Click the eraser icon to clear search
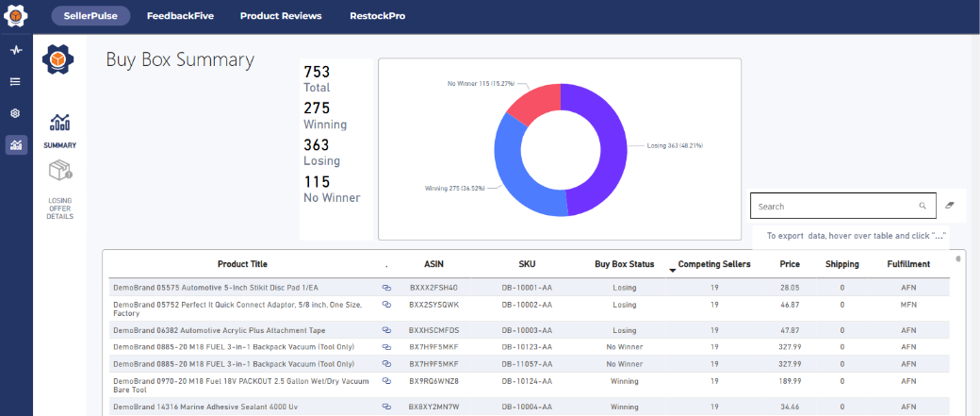 949,205
